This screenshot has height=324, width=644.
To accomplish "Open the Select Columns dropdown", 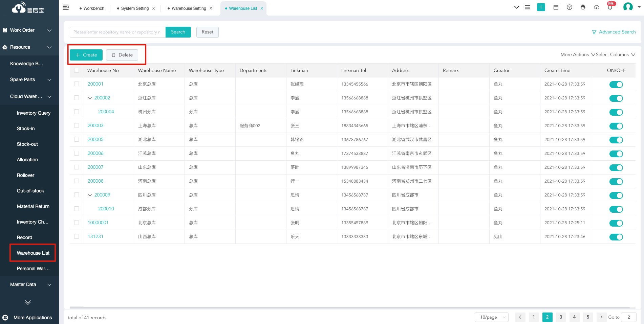I will click(615, 54).
